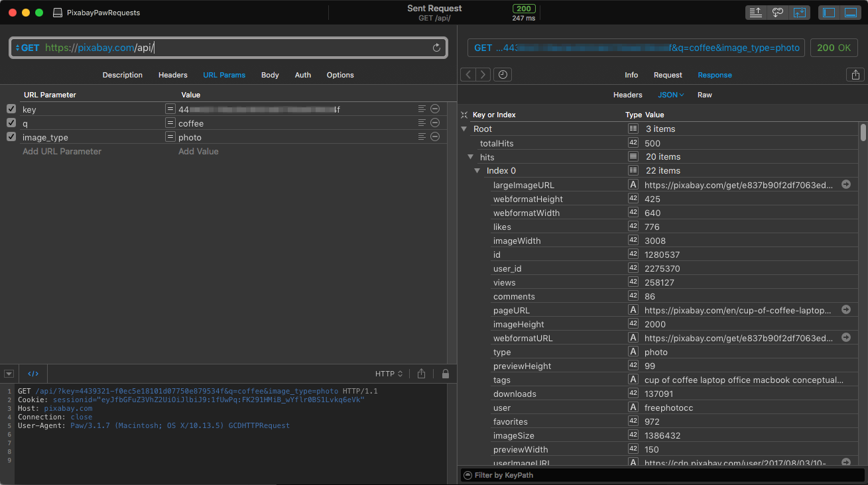This screenshot has height=485, width=868.
Task: Click the export requests toolbar icon
Action: (x=755, y=13)
